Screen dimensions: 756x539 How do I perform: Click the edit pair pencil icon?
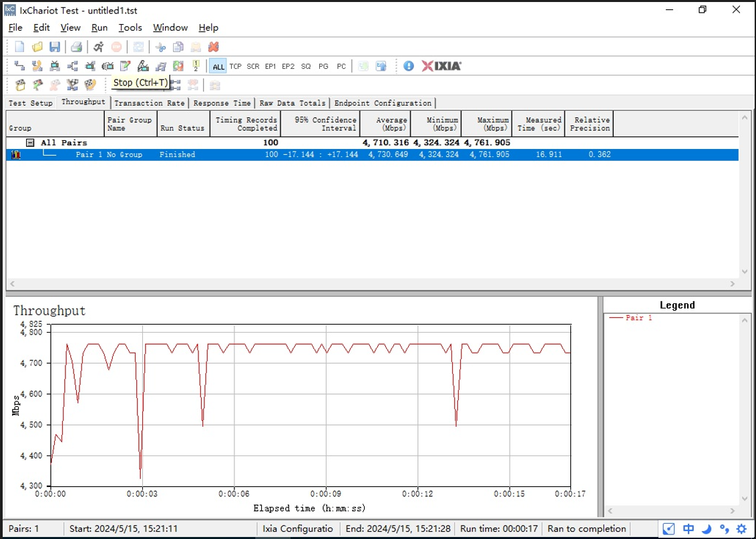126,66
